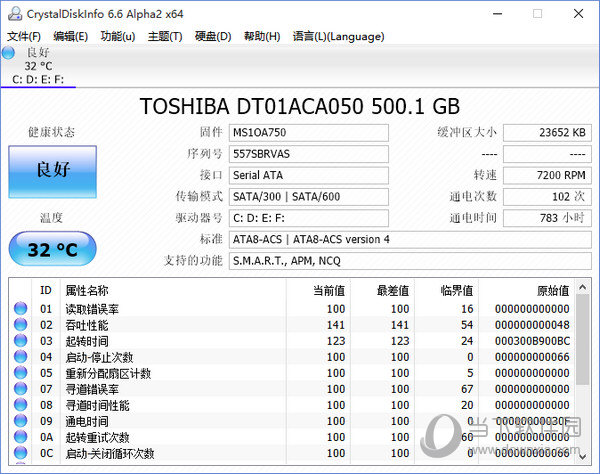The height and width of the screenshot is (474, 600).
Task: Click raw value 000300B900BC
Action: tap(532, 341)
